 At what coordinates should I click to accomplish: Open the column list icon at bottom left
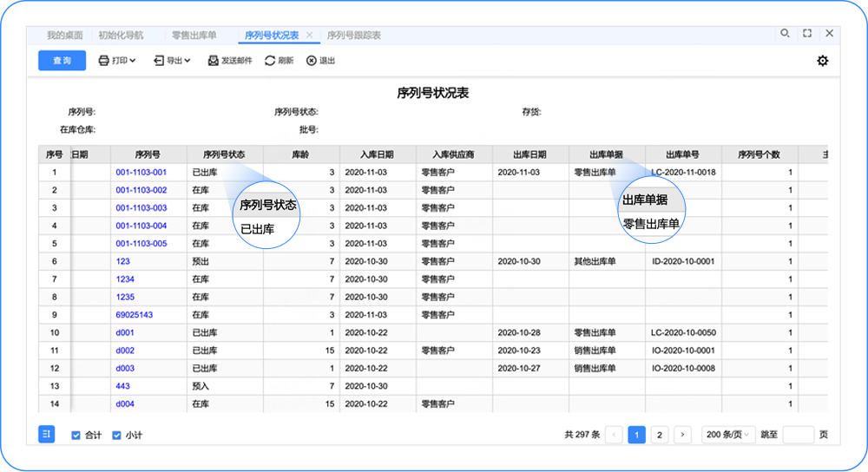[47, 434]
